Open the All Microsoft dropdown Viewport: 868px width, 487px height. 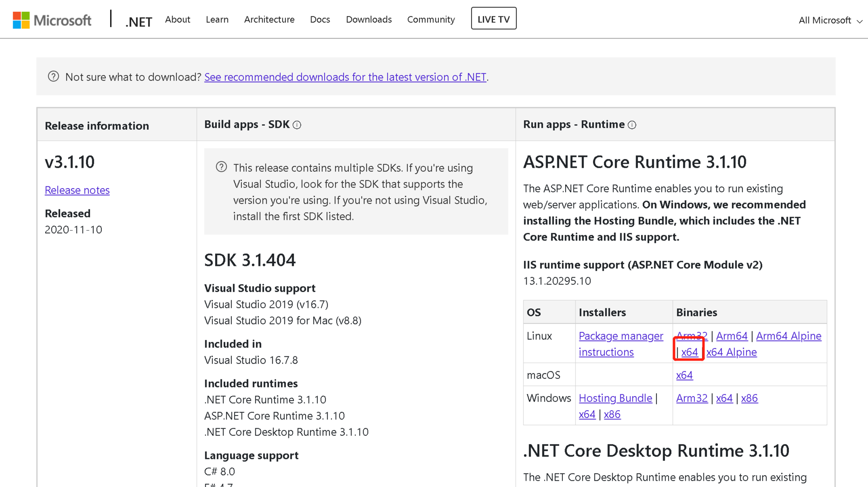(x=825, y=20)
